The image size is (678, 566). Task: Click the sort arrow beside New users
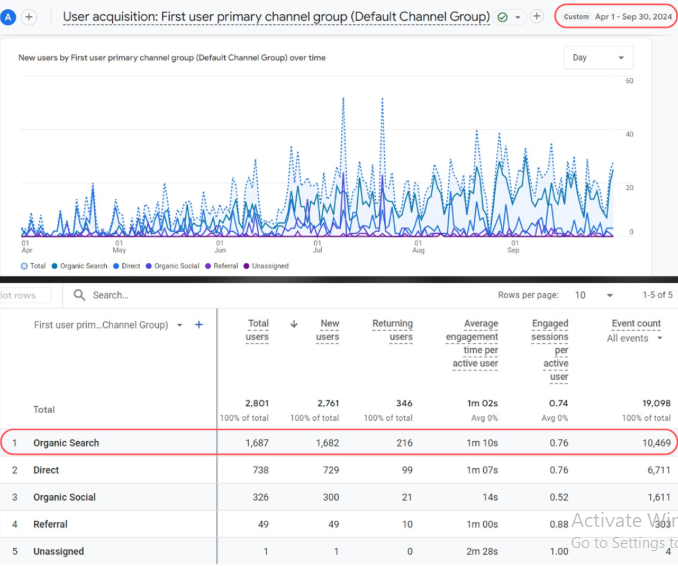click(294, 324)
